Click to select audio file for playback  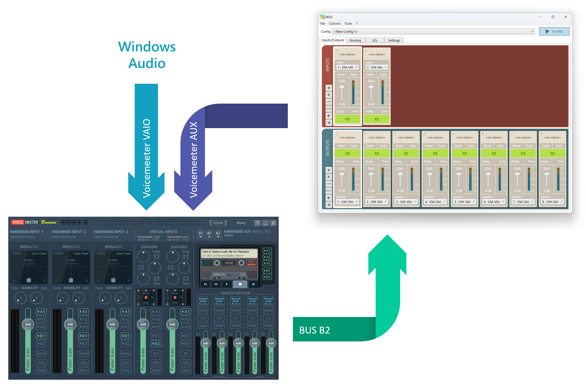pos(229,253)
